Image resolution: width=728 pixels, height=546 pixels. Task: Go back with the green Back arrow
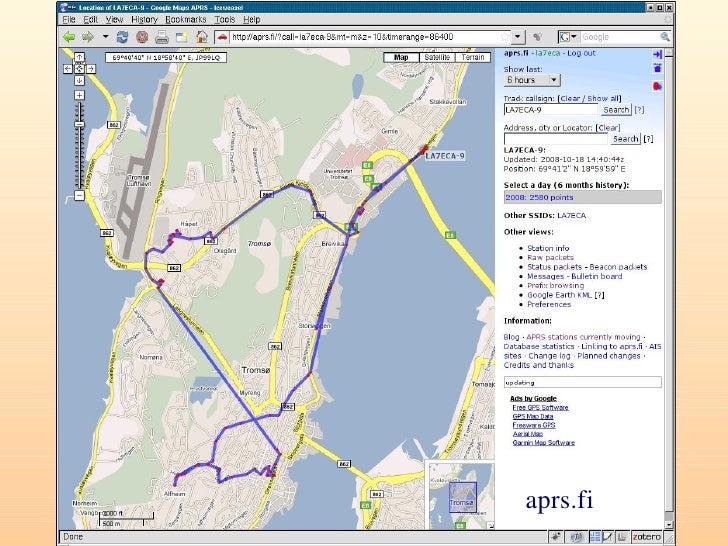[x=69, y=37]
